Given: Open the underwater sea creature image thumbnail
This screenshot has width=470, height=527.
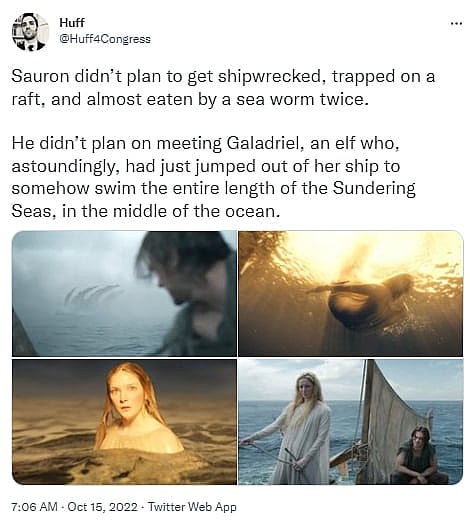Looking at the screenshot, I should 351,293.
